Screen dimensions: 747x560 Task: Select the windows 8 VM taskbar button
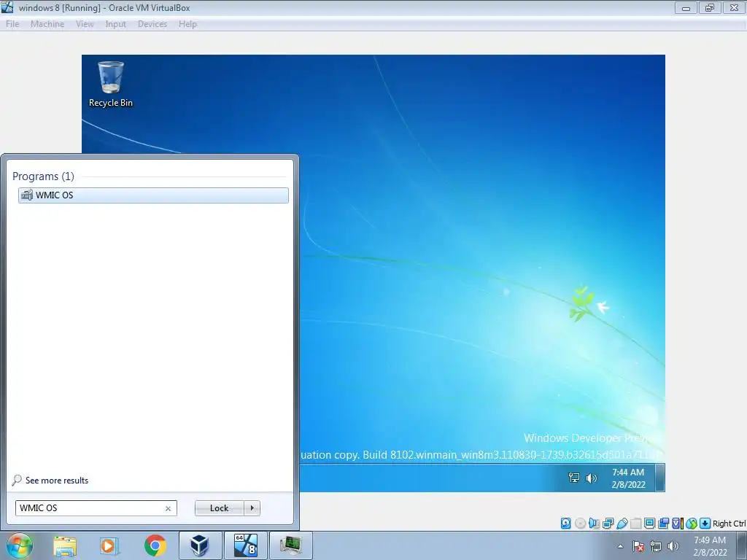coord(245,545)
